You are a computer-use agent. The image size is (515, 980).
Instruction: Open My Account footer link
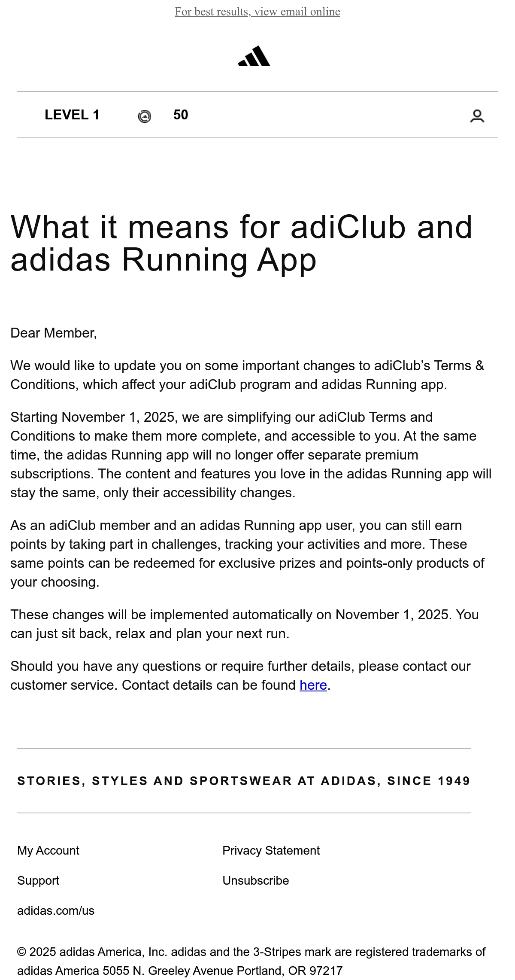(48, 850)
